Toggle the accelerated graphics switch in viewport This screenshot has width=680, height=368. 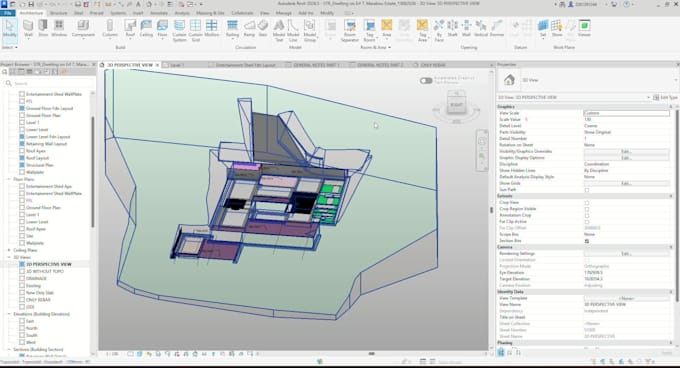[x=426, y=81]
